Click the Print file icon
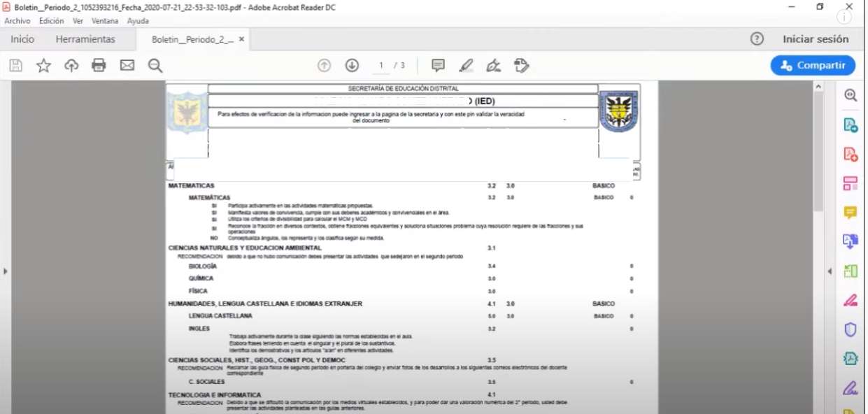This screenshot has width=868, height=414. click(99, 66)
